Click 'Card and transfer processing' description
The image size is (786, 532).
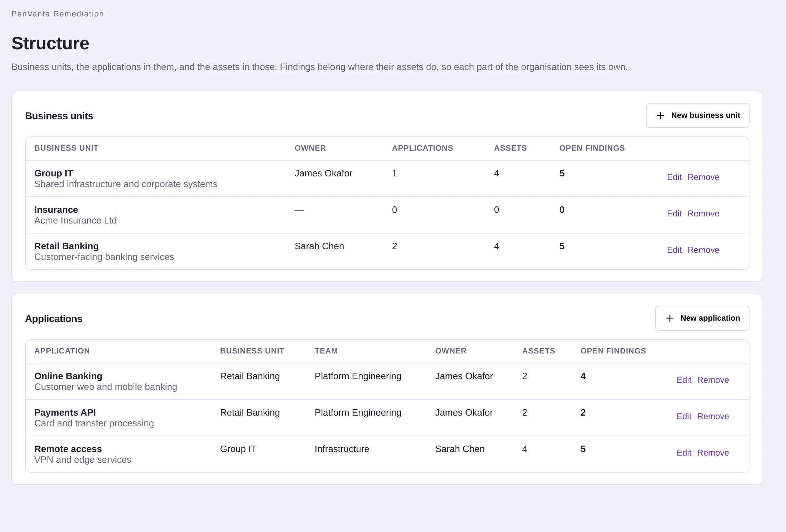[94, 423]
